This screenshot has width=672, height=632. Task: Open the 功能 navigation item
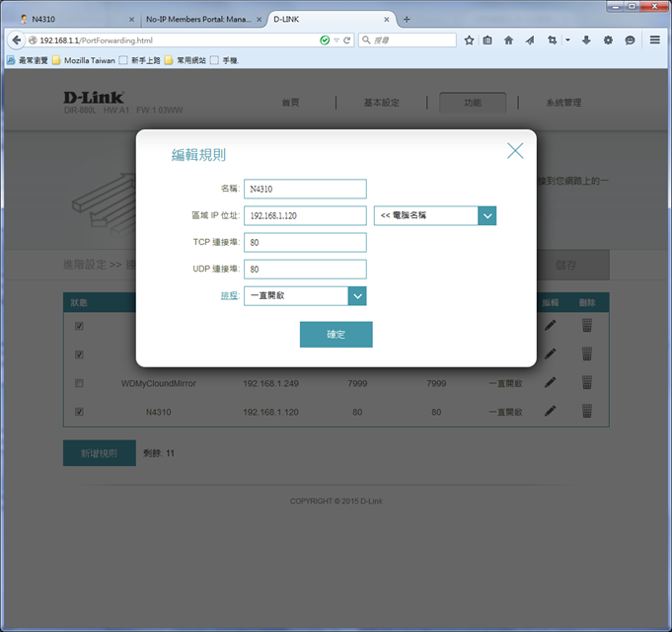coord(473,103)
